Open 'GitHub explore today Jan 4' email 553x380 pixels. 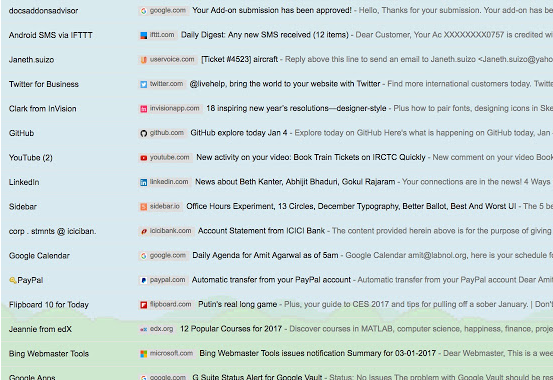point(239,133)
